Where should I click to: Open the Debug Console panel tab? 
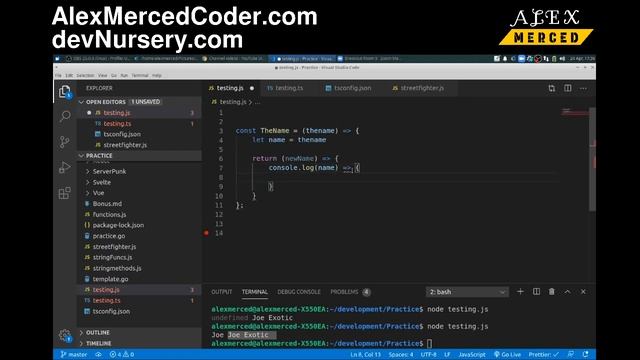click(299, 292)
